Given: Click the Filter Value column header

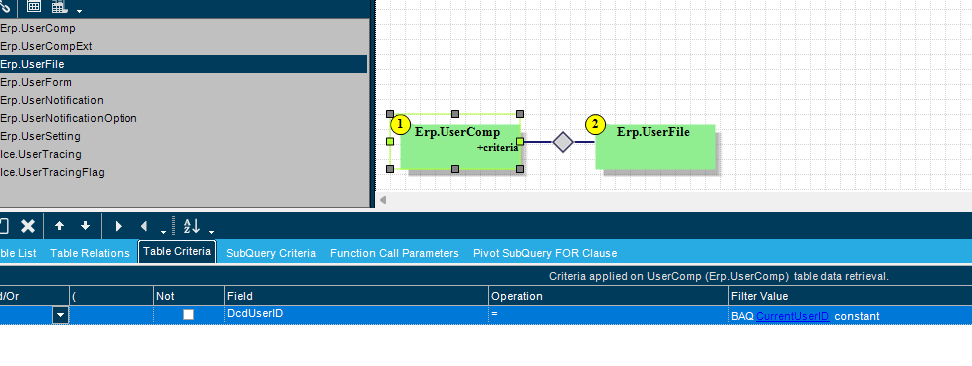Looking at the screenshot, I should point(850,296).
